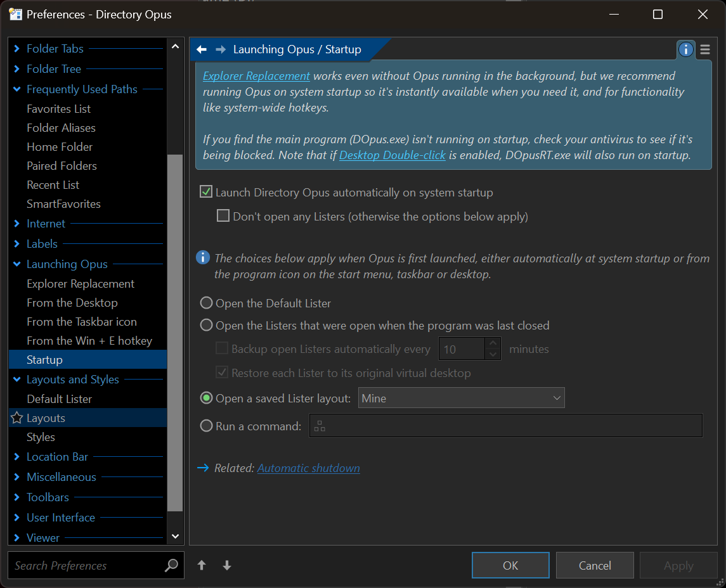Image resolution: width=726 pixels, height=588 pixels.
Task: Follow the Desktop Double-click link
Action: click(392, 155)
